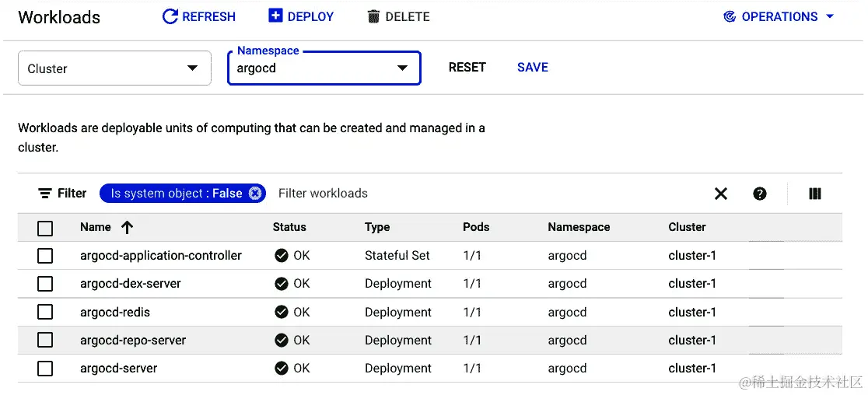Click the Delete trash icon
Viewport: 868px width, 395px height.
(373, 16)
